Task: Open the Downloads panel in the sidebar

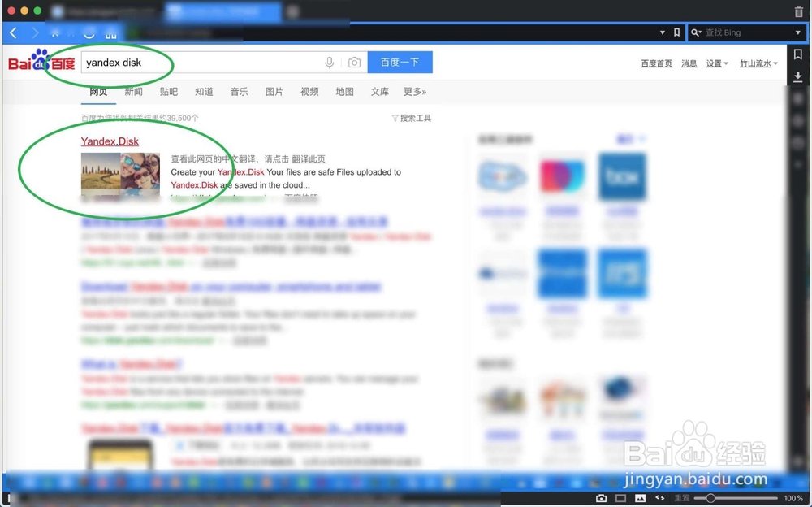Action: 798,76
